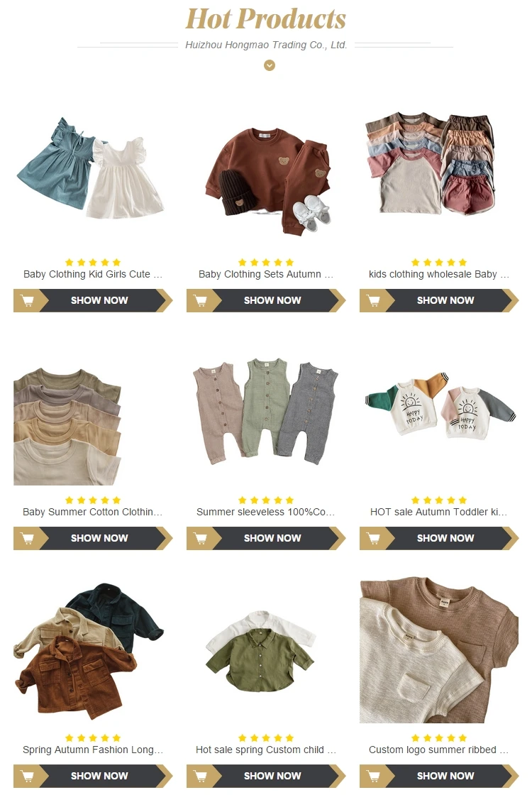Screen dimensions: 532x795
Task: Expand the gold chevron below company name
Action: pos(270,65)
